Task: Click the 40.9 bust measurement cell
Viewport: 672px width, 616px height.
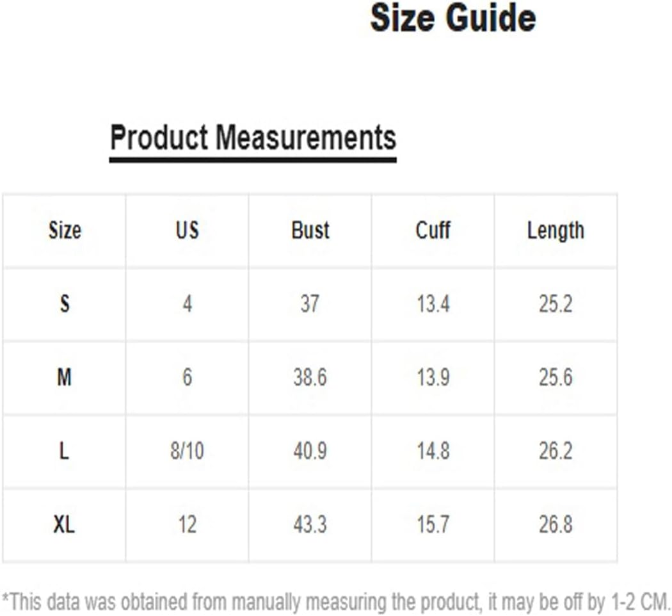Action: (x=310, y=451)
